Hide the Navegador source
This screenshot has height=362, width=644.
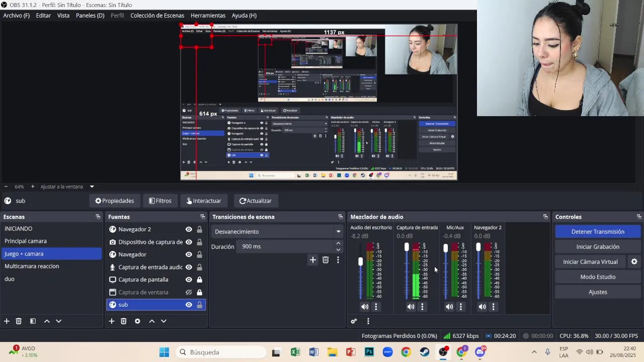click(189, 254)
